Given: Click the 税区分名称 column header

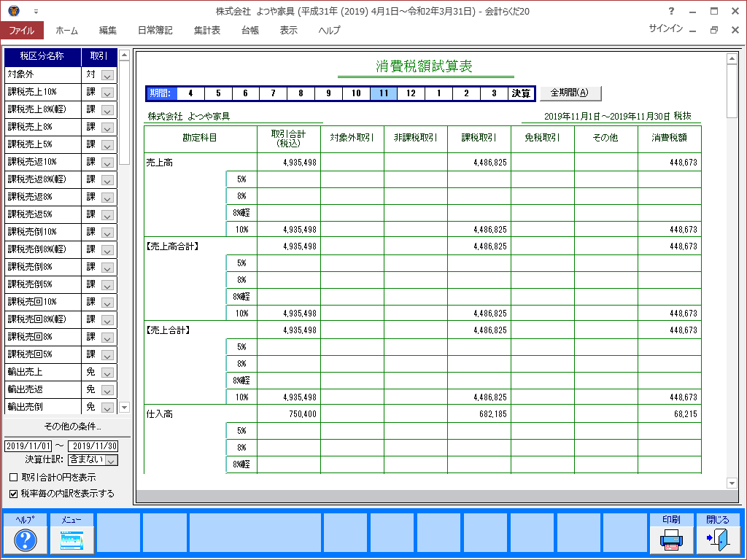Looking at the screenshot, I should (x=43, y=57).
